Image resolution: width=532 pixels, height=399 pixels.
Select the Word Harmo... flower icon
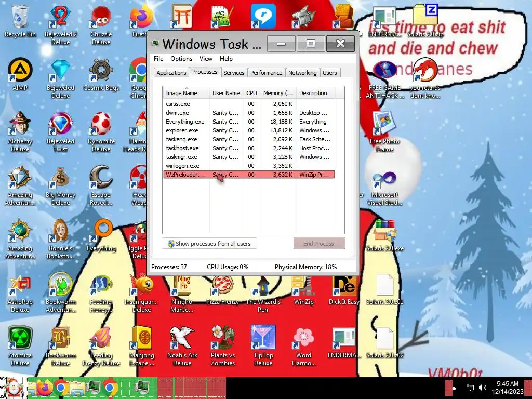pyautogui.click(x=303, y=347)
